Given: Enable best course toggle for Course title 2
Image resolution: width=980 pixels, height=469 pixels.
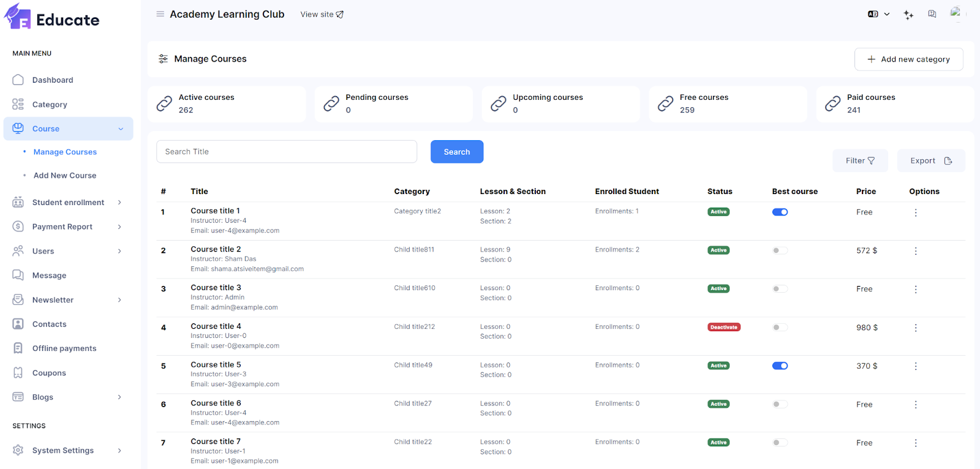Looking at the screenshot, I should pyautogui.click(x=780, y=250).
